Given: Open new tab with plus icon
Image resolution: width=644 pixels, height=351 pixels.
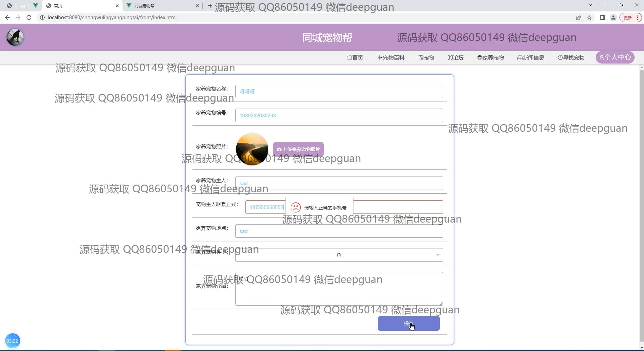Looking at the screenshot, I should click(210, 6).
